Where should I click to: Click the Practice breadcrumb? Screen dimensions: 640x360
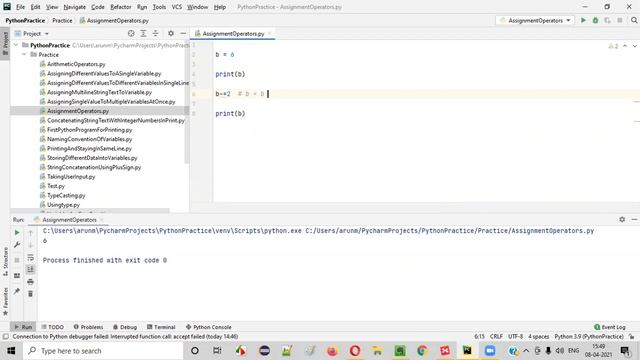click(x=62, y=20)
